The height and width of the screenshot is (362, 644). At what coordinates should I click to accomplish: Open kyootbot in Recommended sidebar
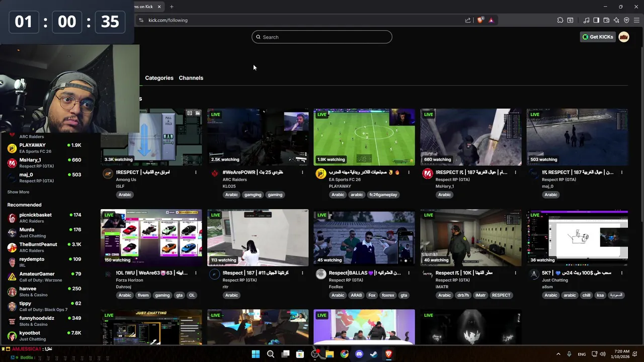[x=44, y=335]
